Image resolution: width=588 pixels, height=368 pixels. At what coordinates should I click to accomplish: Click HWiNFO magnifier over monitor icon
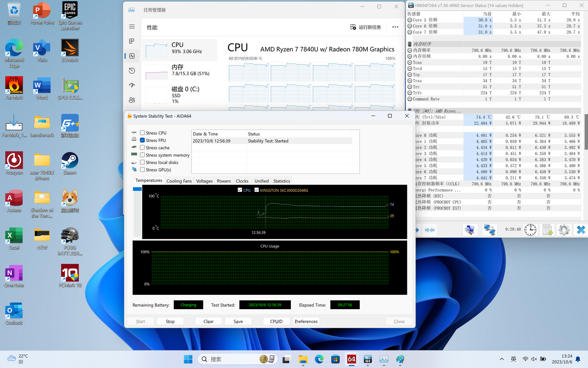click(469, 230)
